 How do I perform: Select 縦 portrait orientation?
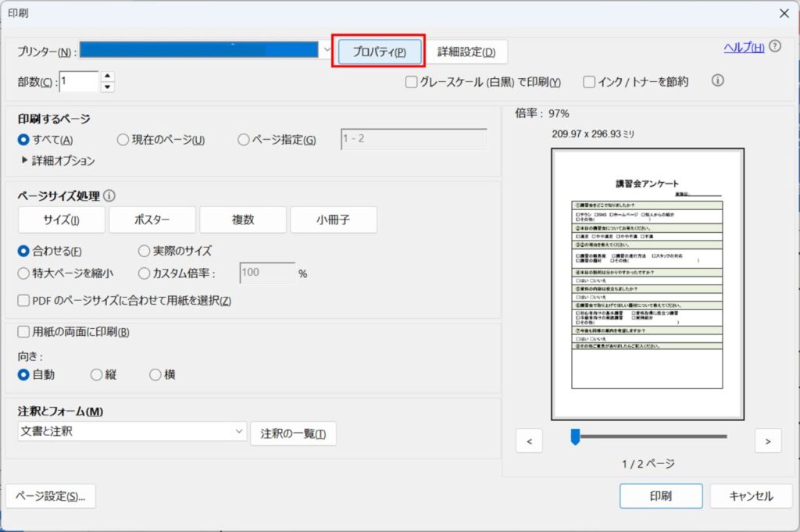pyautogui.click(x=96, y=374)
